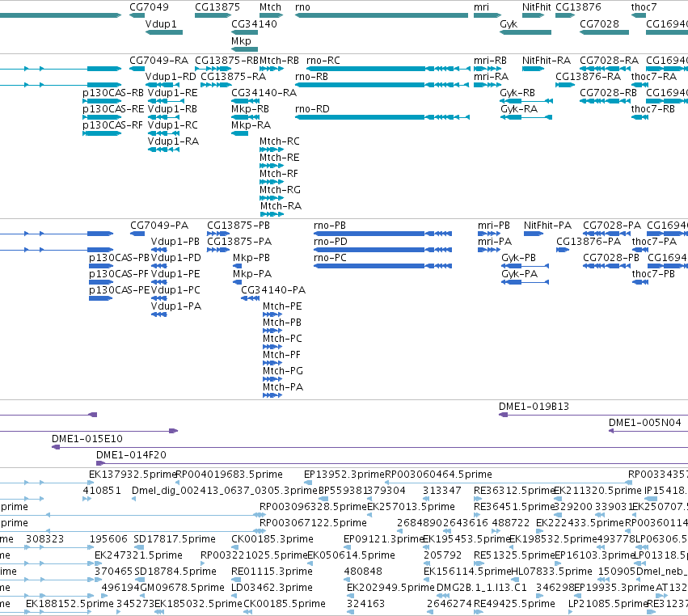The image size is (688, 616).
Task: Open protein CG34140-PA
Action: [x=273, y=290]
